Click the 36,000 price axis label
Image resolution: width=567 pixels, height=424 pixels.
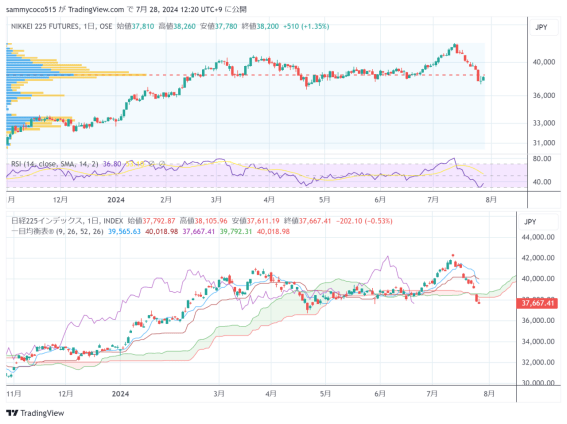click(543, 95)
